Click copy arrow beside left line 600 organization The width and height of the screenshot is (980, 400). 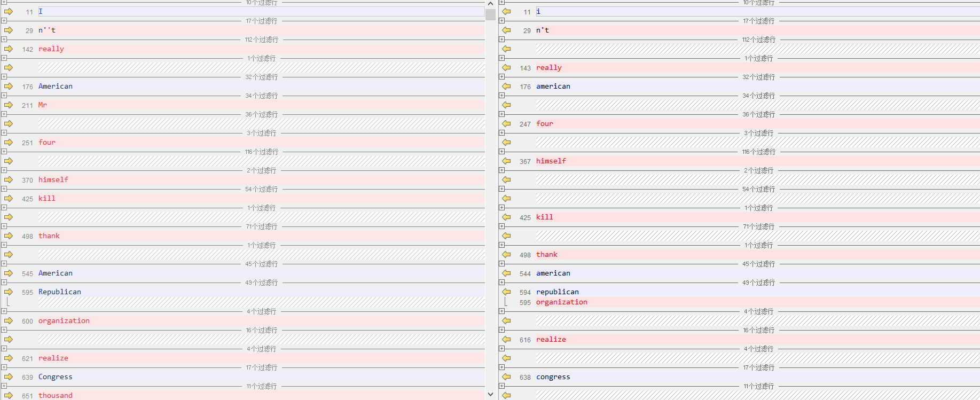click(x=9, y=321)
